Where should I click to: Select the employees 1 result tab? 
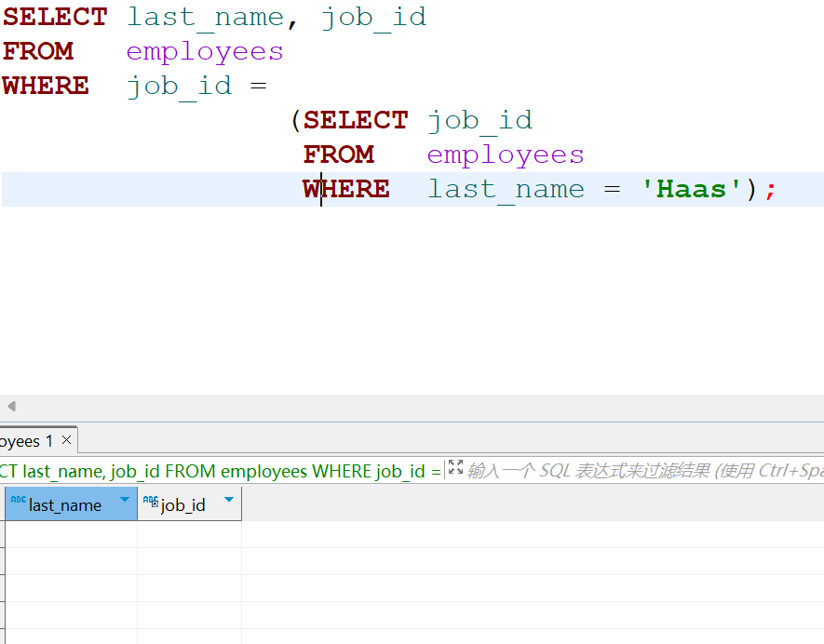click(x=26, y=440)
